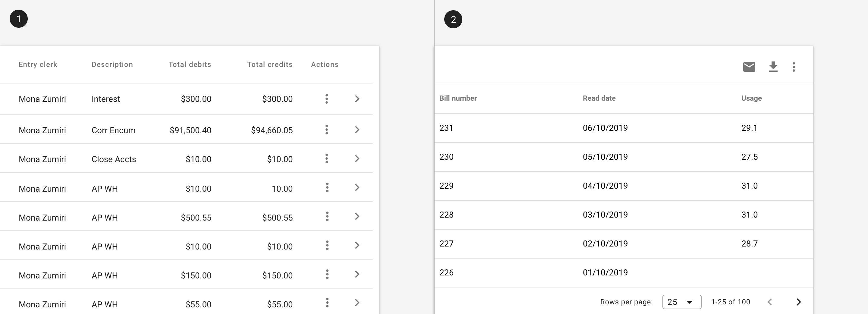Go to the previous page of bills

click(770, 302)
